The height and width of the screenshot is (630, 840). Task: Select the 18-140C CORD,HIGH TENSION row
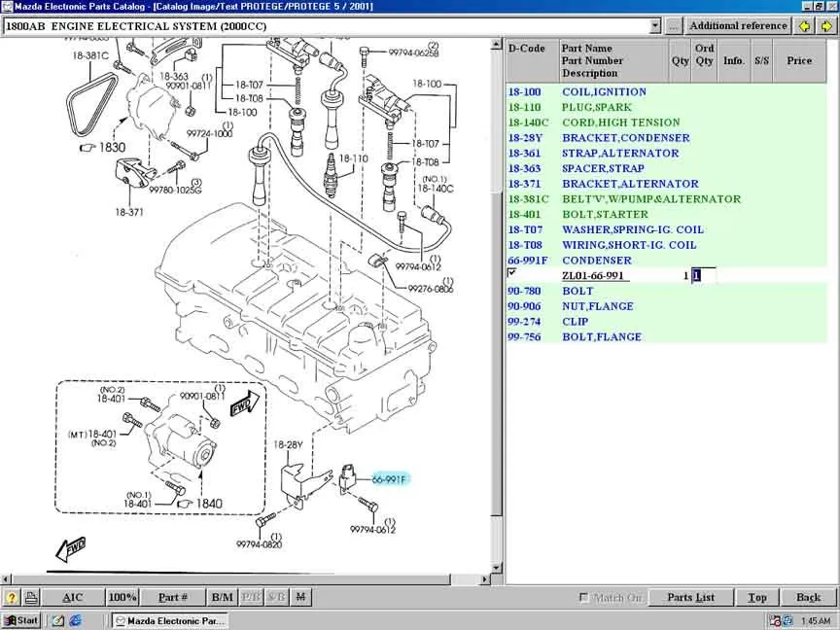click(x=666, y=122)
